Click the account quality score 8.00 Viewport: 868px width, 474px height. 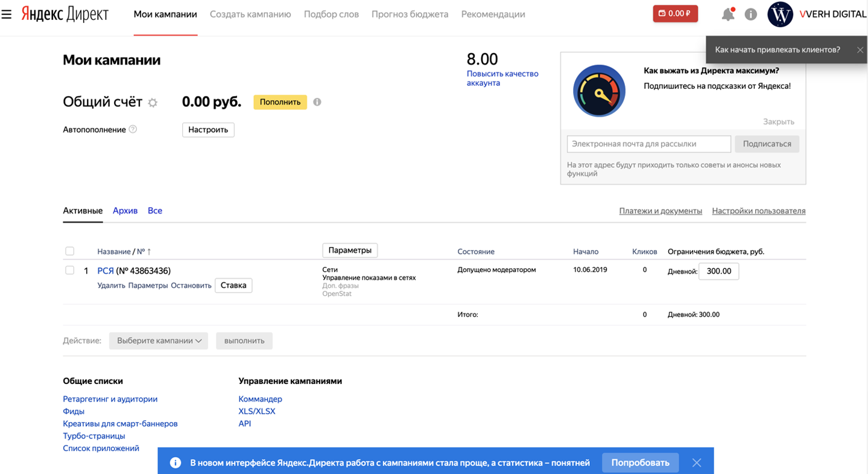click(483, 59)
